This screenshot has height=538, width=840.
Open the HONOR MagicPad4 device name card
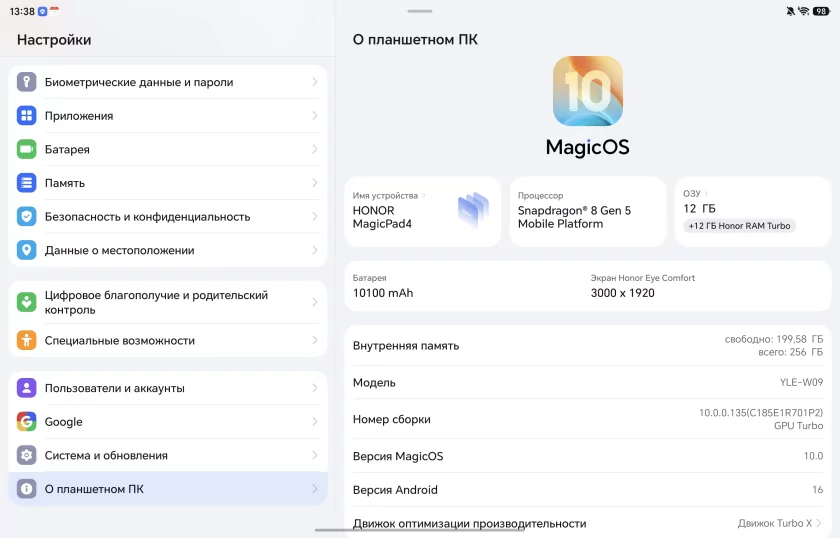click(x=423, y=212)
